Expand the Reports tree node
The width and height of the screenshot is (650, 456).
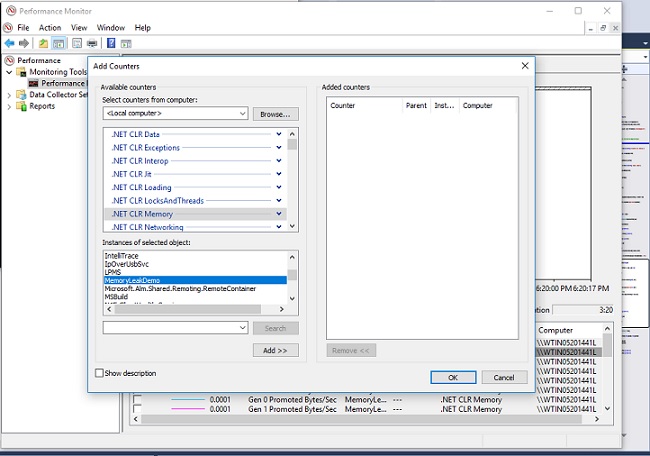click(x=9, y=107)
